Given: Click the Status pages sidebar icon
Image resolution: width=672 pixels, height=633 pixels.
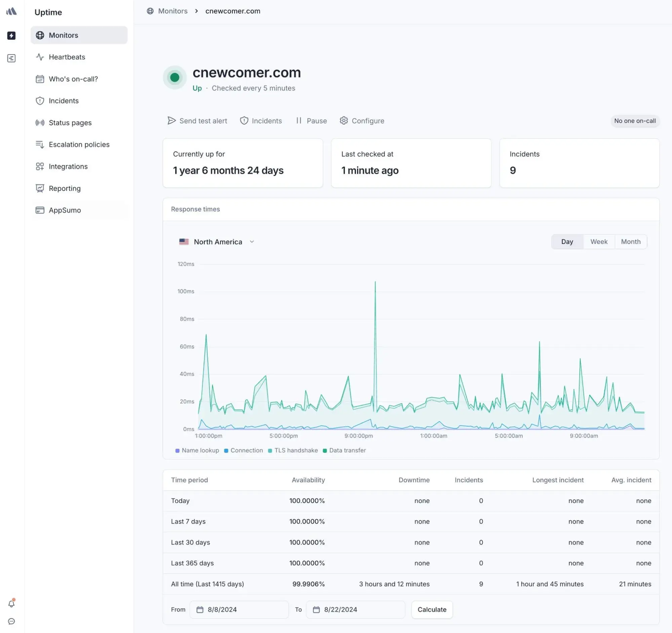Looking at the screenshot, I should [x=40, y=122].
